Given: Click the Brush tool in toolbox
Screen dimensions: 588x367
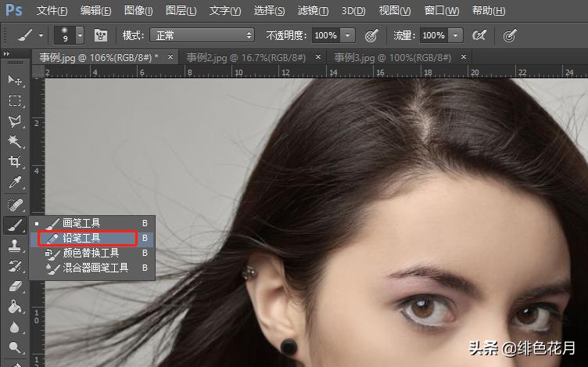Looking at the screenshot, I should point(15,225).
